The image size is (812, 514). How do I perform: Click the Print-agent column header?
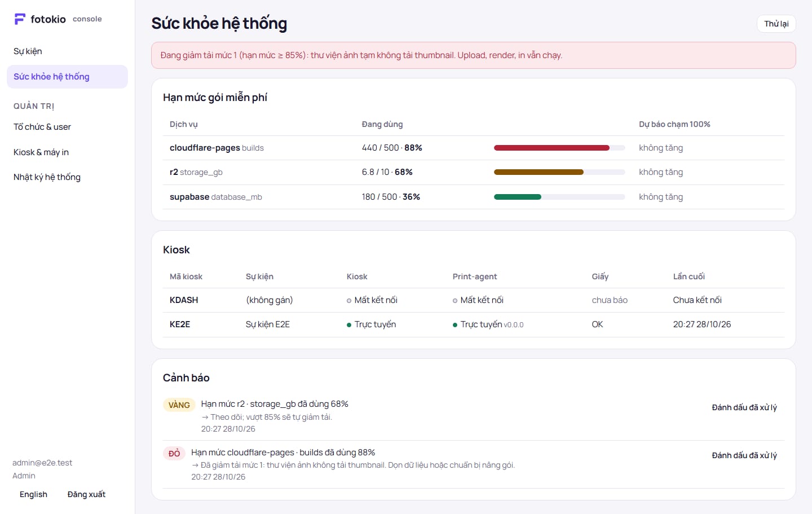[x=475, y=276]
